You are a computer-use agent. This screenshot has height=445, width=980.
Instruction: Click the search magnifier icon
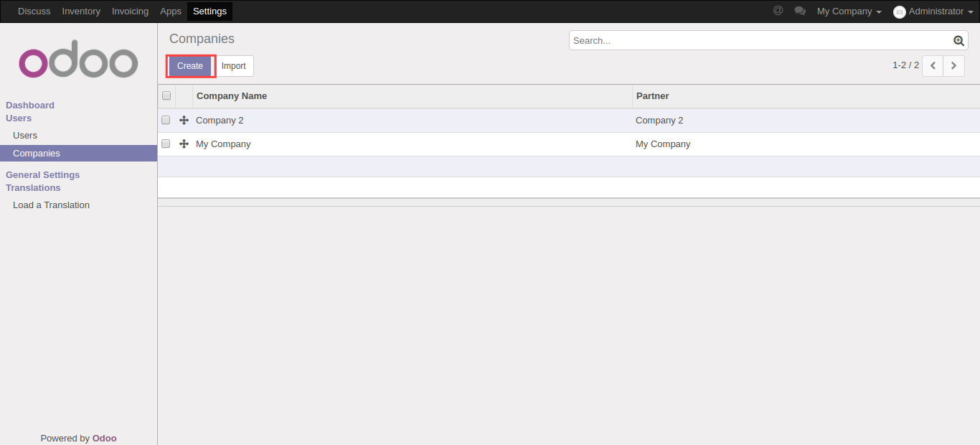[x=958, y=41]
